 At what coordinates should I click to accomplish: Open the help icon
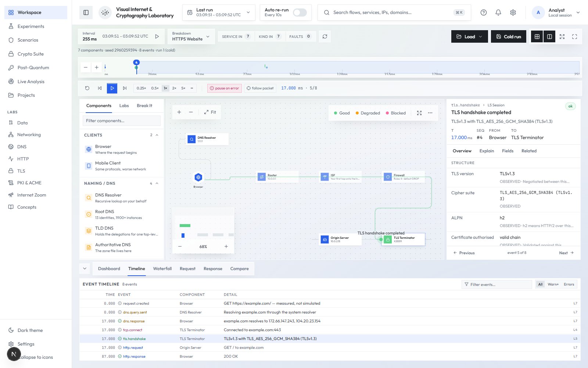tap(484, 13)
